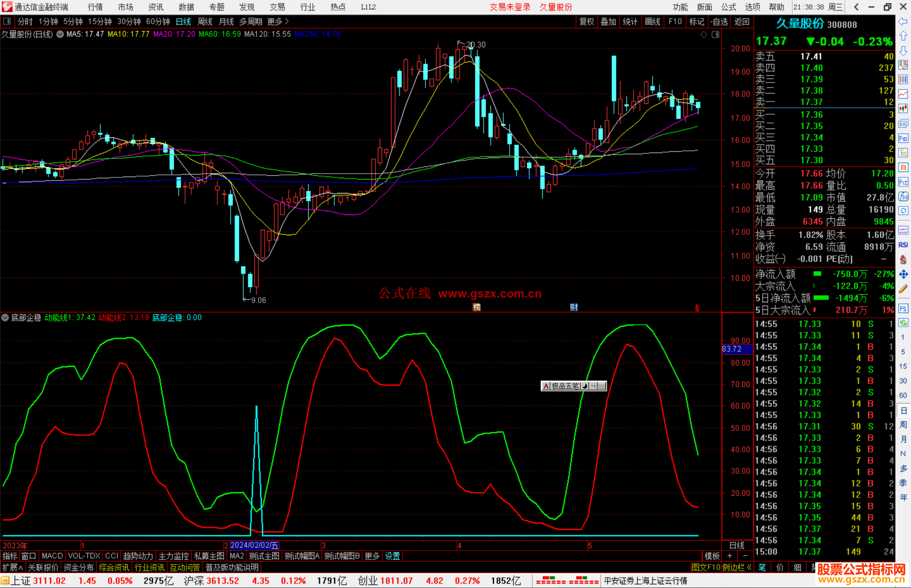Click the candlestick chart sidebar icon
This screenshot has width=911, height=588.
(x=903, y=109)
